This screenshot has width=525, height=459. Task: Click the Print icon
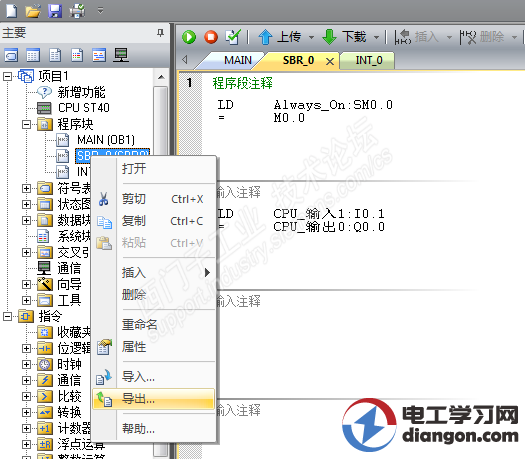[77, 11]
